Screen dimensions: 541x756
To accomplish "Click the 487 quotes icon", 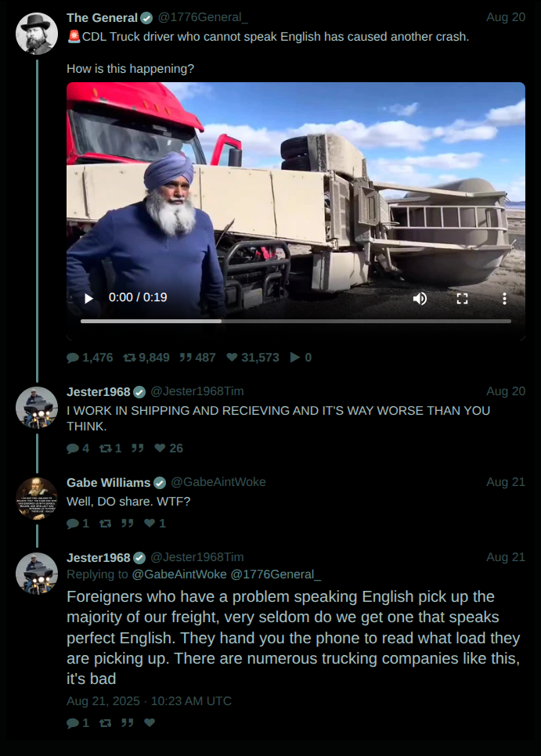I will pos(186,358).
